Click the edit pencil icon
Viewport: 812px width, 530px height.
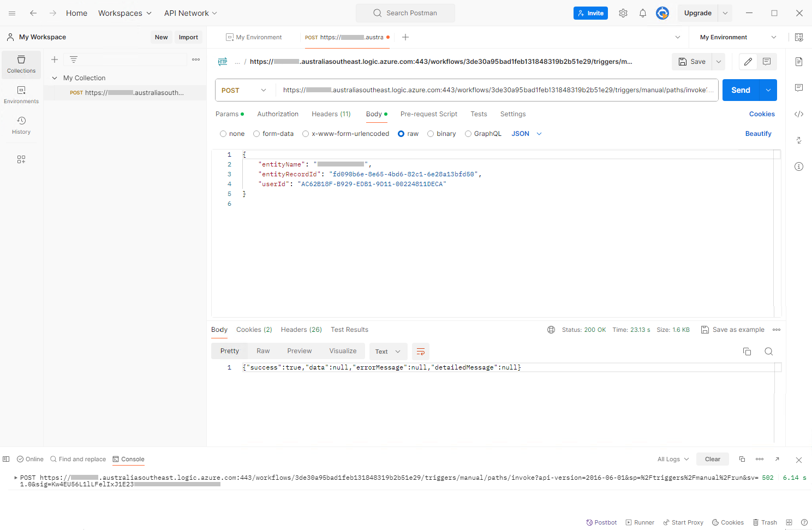pyautogui.click(x=748, y=62)
